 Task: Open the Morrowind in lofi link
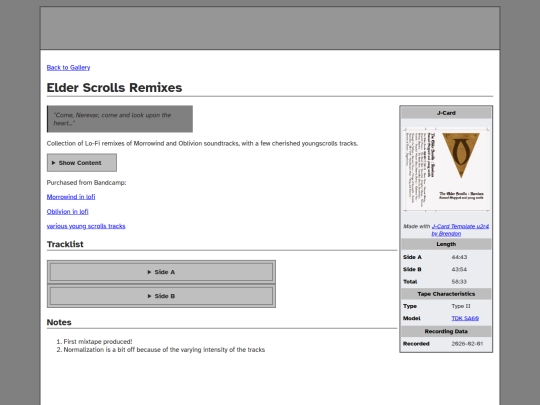click(x=71, y=197)
